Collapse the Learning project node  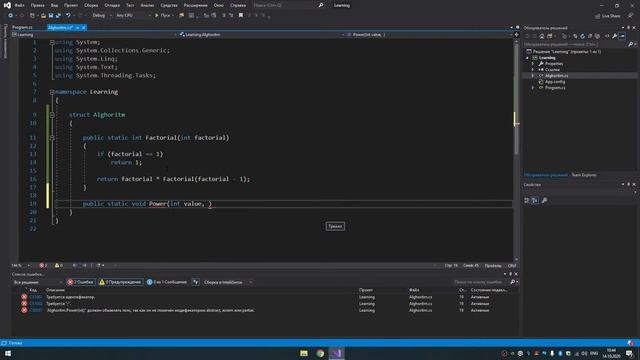pyautogui.click(x=527, y=58)
